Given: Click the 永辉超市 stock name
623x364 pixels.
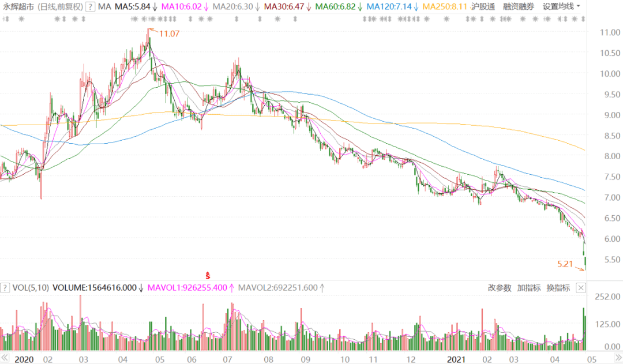Looking at the screenshot, I should click(x=18, y=7).
